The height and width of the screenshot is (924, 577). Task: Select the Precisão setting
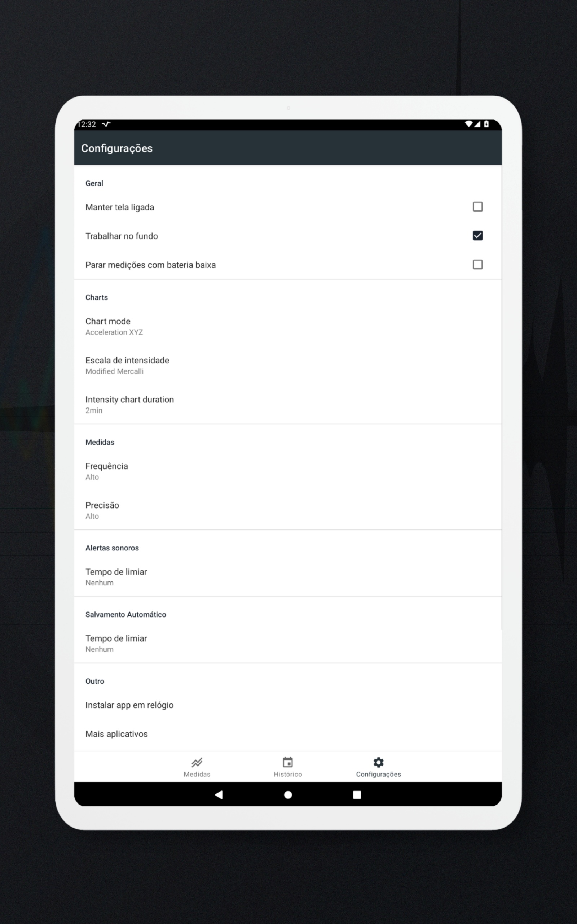coord(288,510)
